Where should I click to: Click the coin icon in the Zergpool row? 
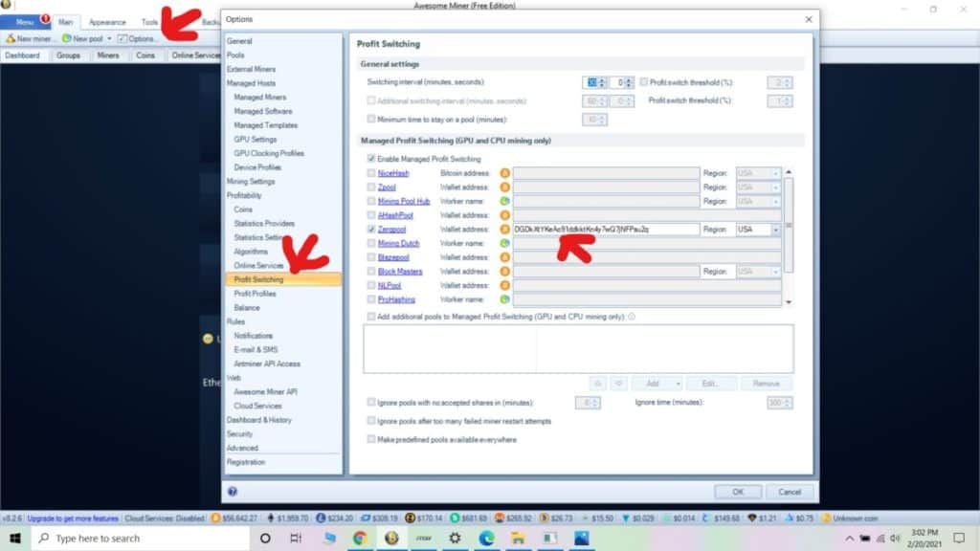click(x=505, y=230)
